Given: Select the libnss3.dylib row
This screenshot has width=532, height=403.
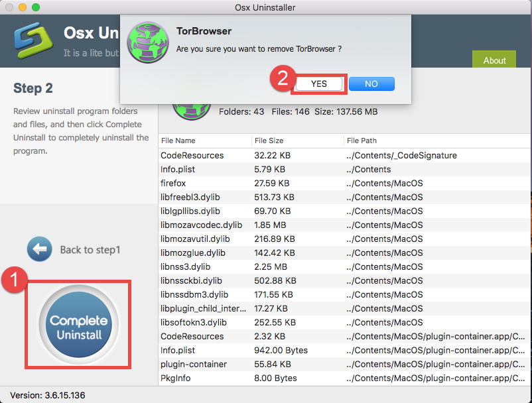Looking at the screenshot, I should click(344, 266).
